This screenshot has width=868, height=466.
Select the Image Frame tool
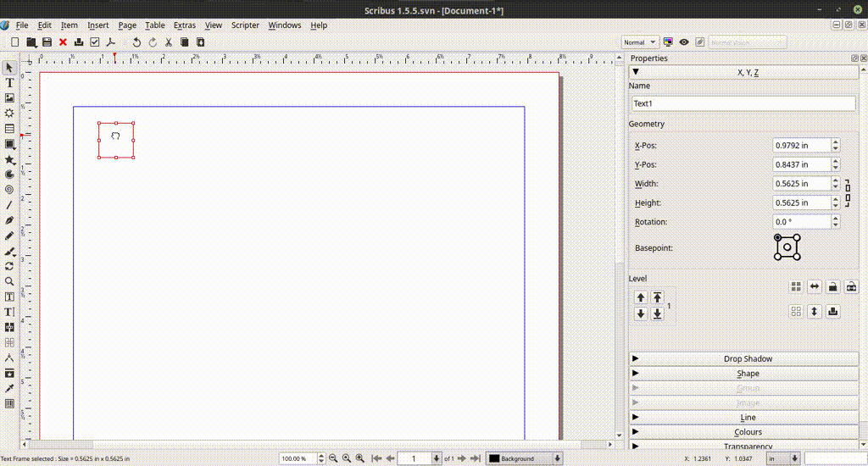point(9,98)
